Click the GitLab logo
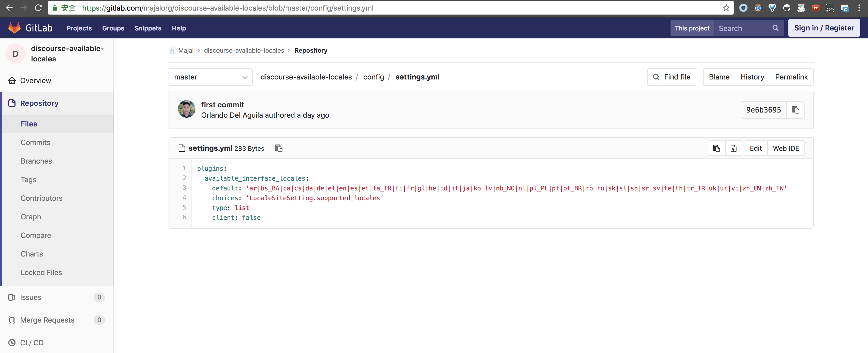The height and width of the screenshot is (353, 868). 15,28
